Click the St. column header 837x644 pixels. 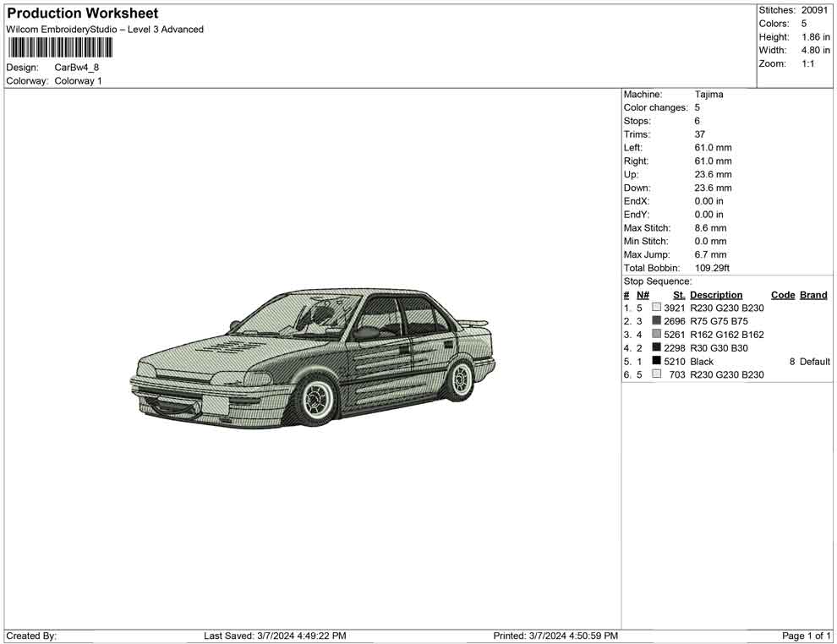[x=678, y=295]
